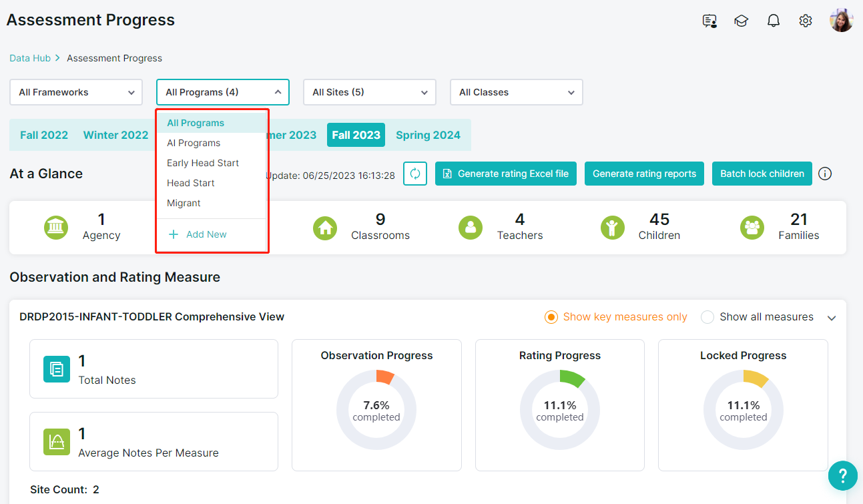Viewport: 863px width, 504px height.
Task: Expand the All Frameworks dropdown
Action: tap(76, 92)
